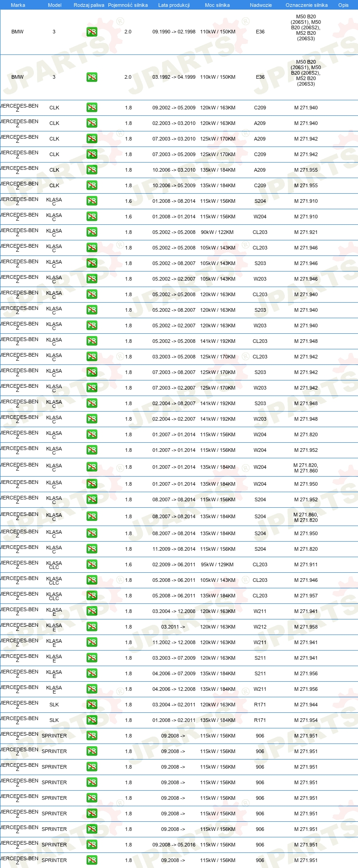Select the 'M 271.954' engine code cell
358x868 pixels.
(306, 720)
